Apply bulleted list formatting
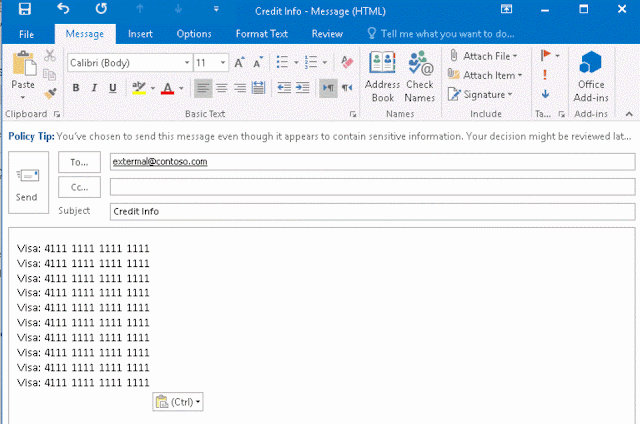 click(x=282, y=62)
